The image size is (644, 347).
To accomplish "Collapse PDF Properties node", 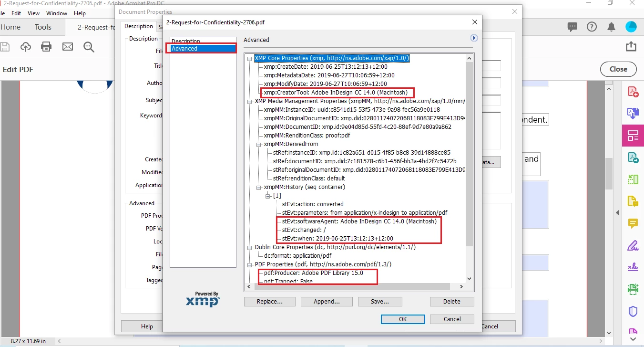I will click(250, 264).
